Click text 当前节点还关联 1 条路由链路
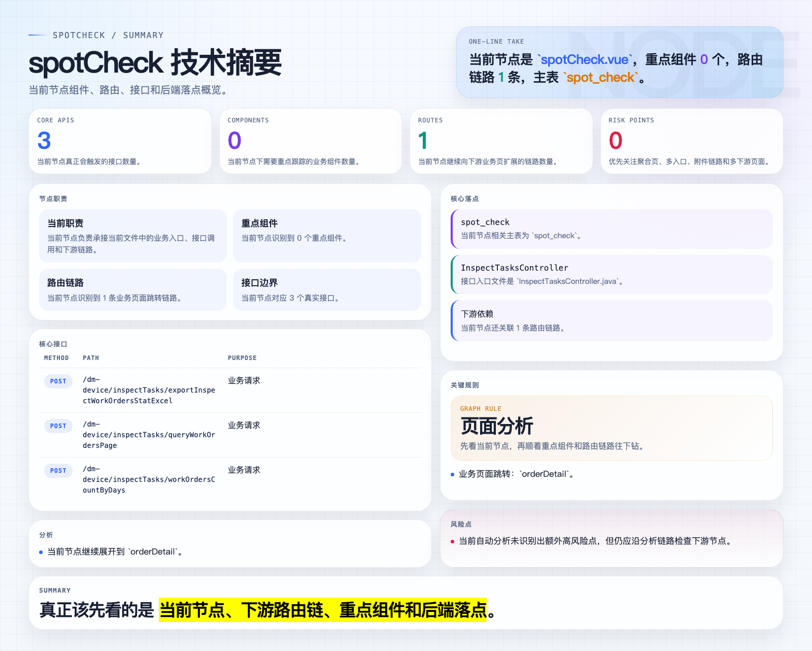The width and height of the screenshot is (812, 651). (513, 328)
